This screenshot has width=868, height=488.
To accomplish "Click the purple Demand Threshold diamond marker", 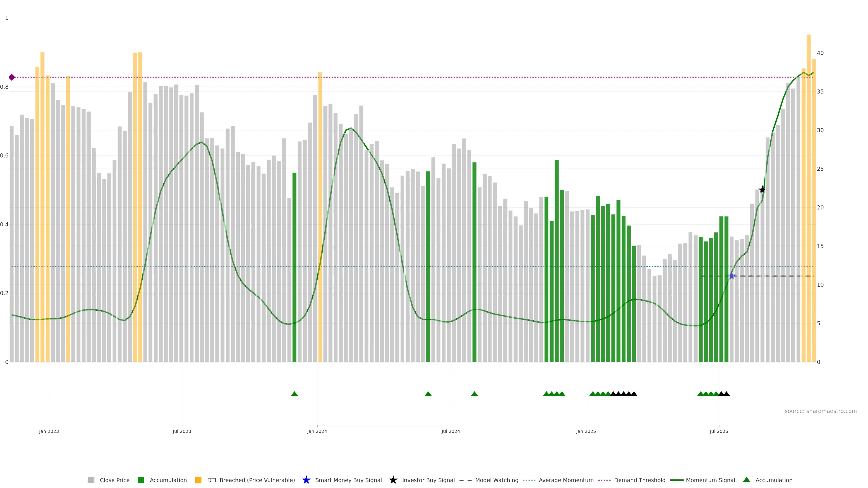I will click(x=12, y=77).
